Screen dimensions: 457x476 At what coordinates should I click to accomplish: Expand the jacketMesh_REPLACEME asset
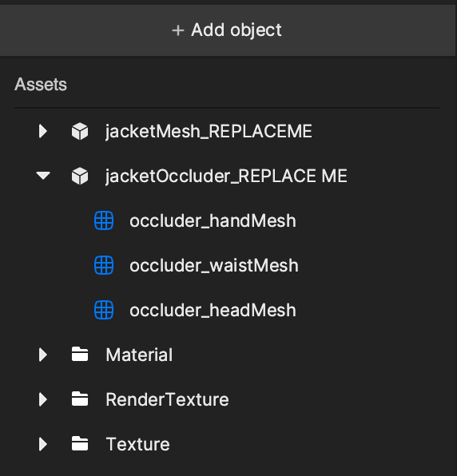[43, 131]
